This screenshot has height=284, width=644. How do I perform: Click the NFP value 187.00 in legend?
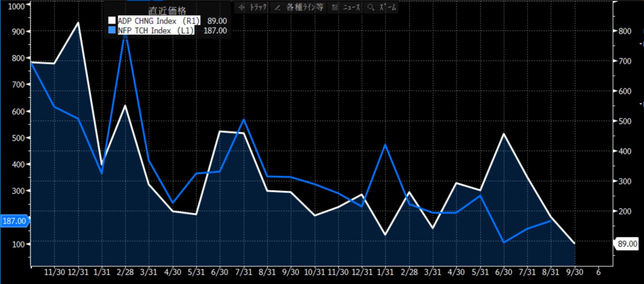pyautogui.click(x=215, y=30)
